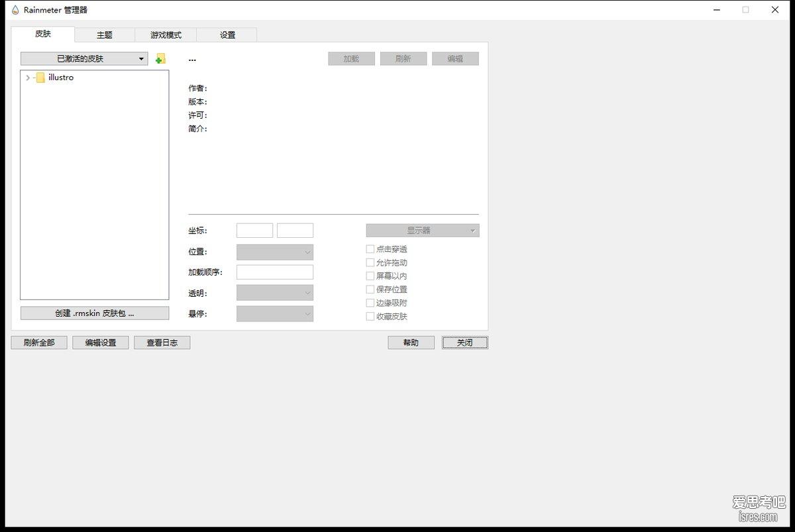Switch to the 皮肤 tab

[43, 34]
